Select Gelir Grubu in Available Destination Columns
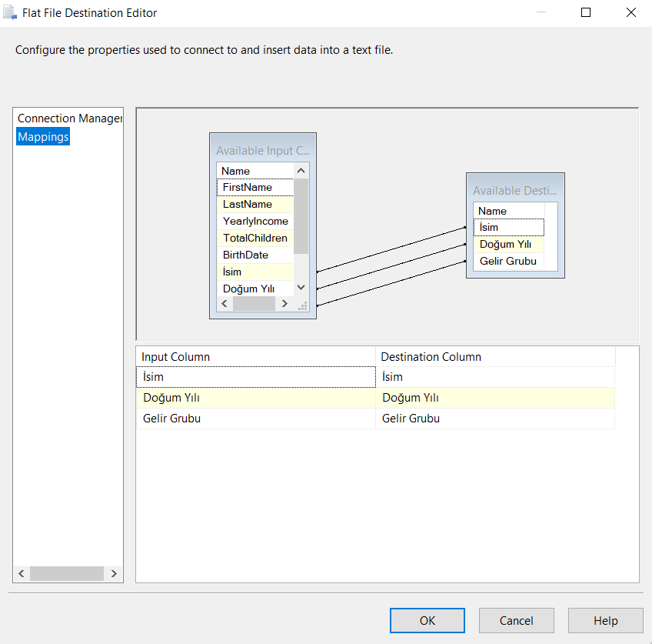 (508, 262)
